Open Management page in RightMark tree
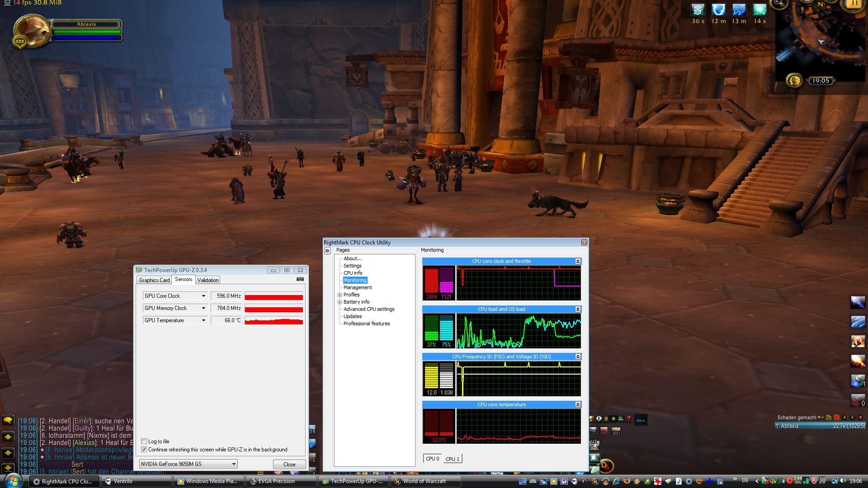 (x=358, y=287)
